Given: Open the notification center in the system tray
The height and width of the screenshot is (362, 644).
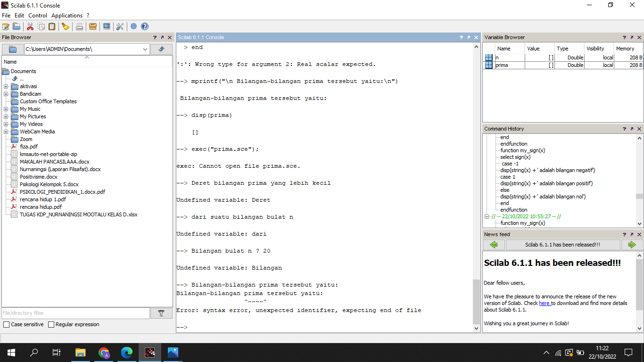Looking at the screenshot, I should 628,352.
